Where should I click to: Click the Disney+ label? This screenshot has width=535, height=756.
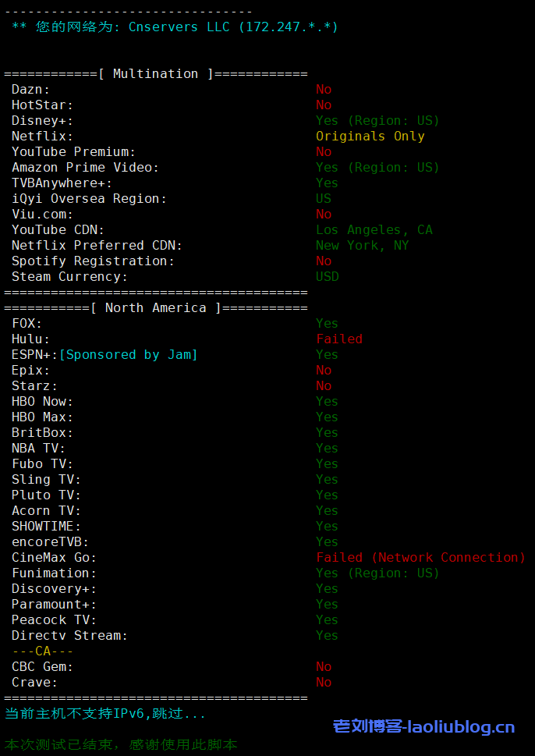point(42,121)
